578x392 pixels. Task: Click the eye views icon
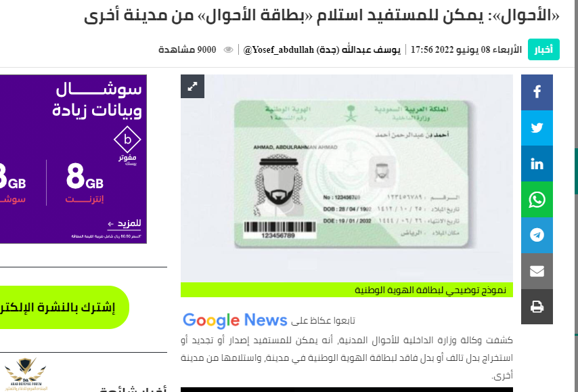228,50
